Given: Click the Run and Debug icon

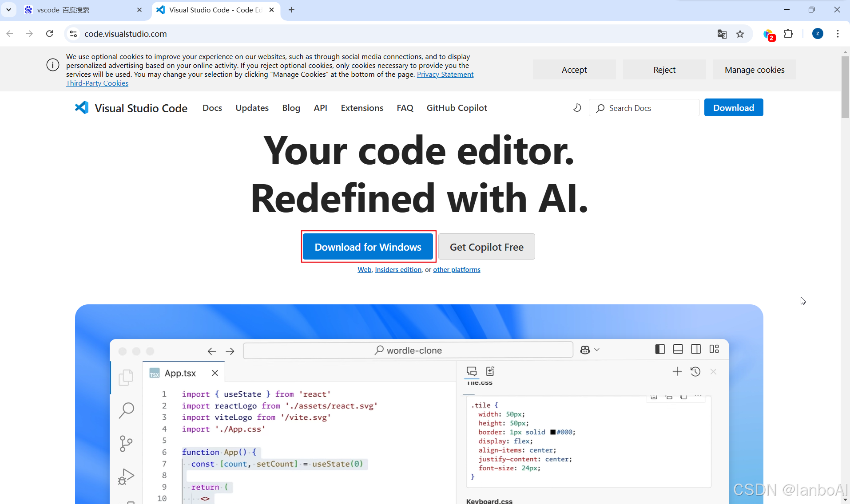Looking at the screenshot, I should (126, 476).
